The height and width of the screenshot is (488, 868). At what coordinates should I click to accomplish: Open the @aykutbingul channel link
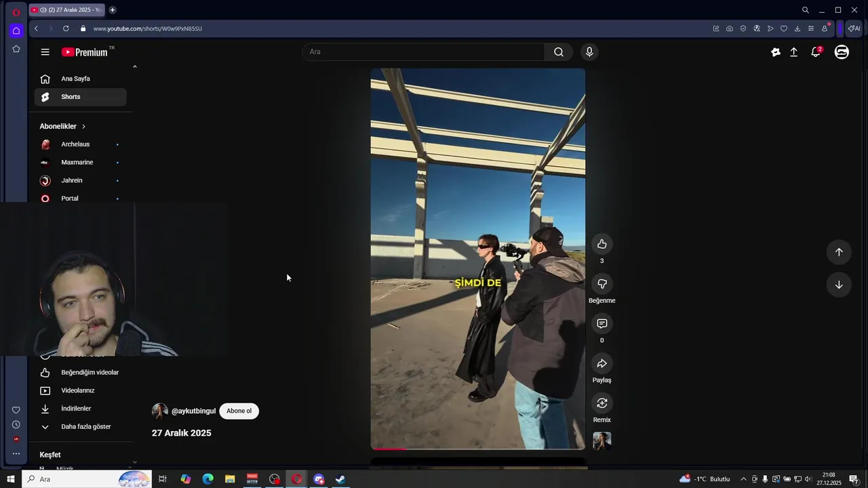click(193, 411)
